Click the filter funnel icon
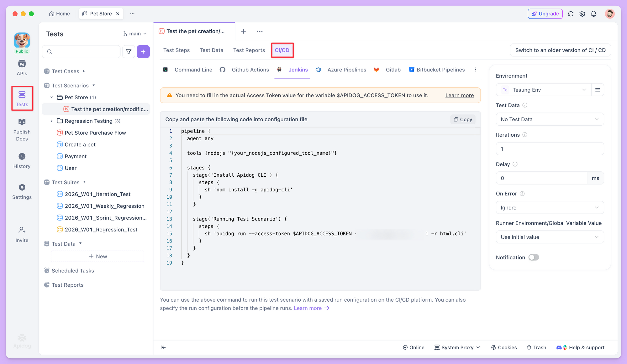 [129, 52]
